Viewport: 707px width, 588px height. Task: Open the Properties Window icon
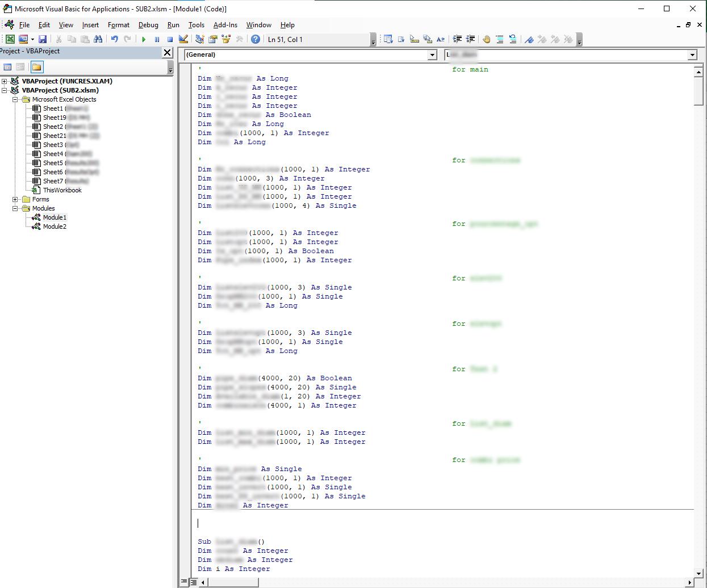pos(212,39)
